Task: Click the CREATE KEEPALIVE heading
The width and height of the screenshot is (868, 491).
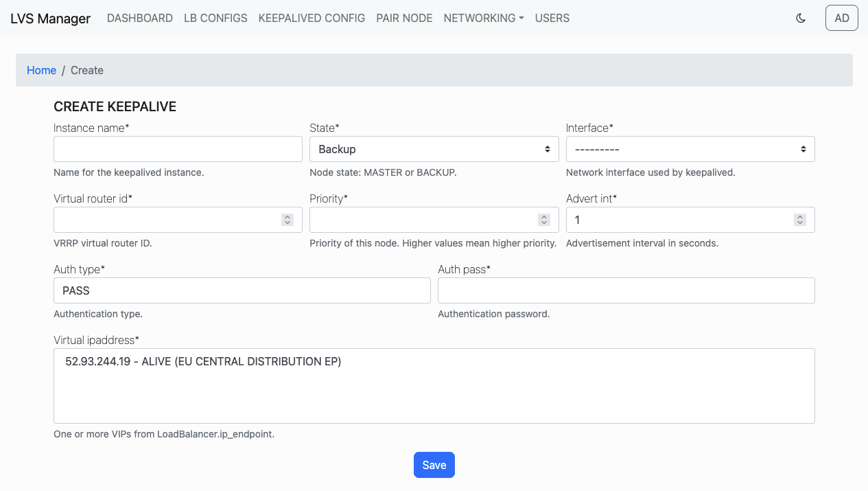Action: (x=115, y=106)
